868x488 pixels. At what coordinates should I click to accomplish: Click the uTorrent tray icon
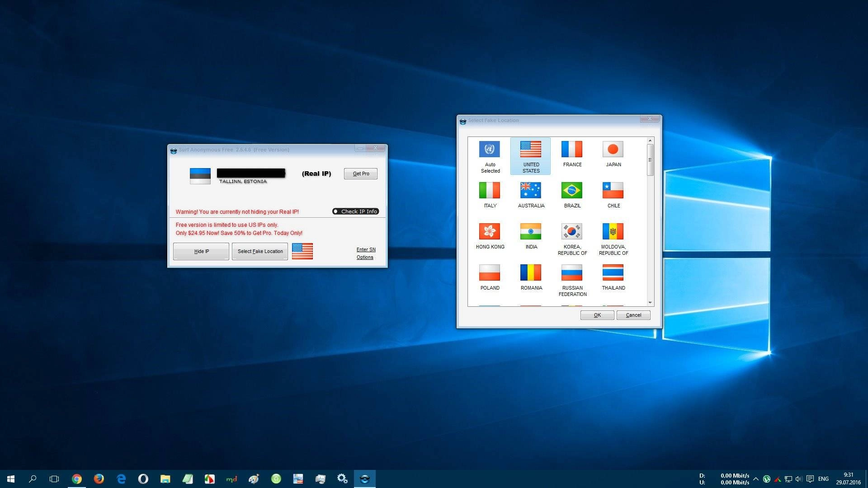point(767,479)
